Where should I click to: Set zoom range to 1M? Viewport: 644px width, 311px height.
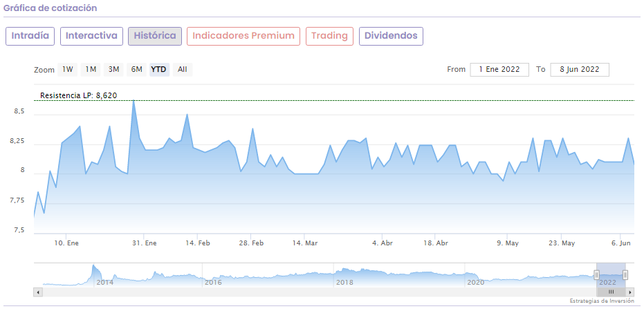pyautogui.click(x=91, y=70)
